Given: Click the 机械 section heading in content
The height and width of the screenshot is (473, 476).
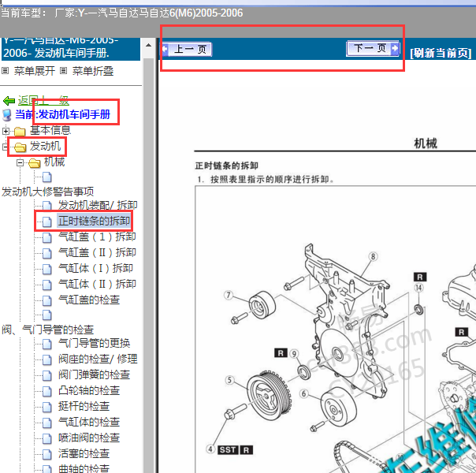Looking at the screenshot, I should point(426,143).
